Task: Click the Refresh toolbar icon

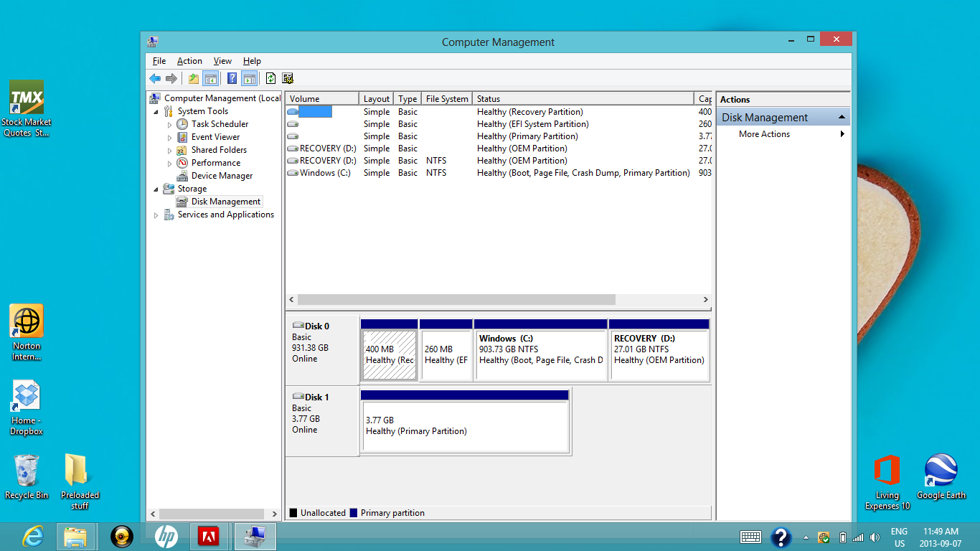Action: 271,79
